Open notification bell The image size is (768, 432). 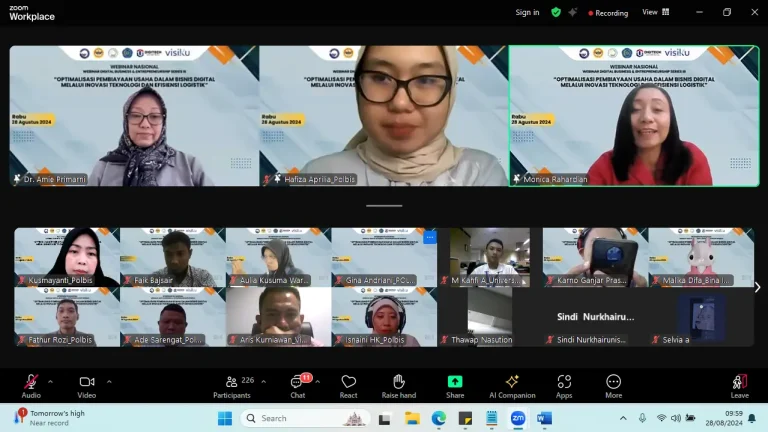coord(752,418)
